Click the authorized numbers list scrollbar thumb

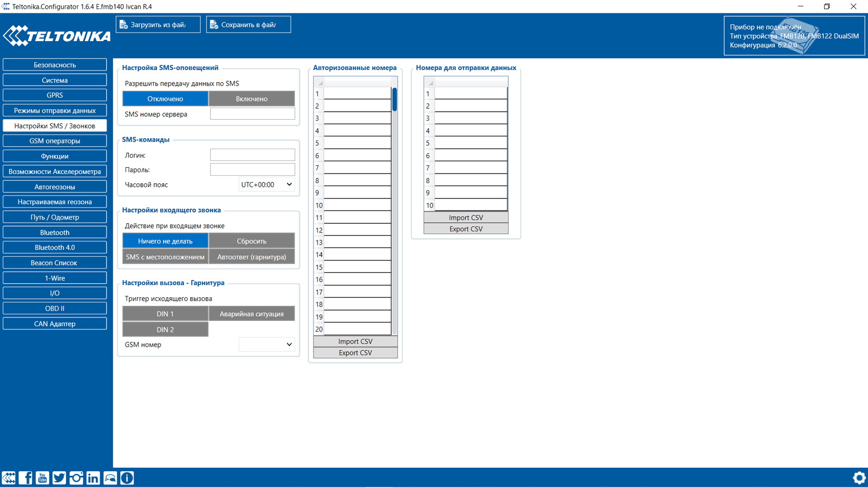[x=395, y=99]
